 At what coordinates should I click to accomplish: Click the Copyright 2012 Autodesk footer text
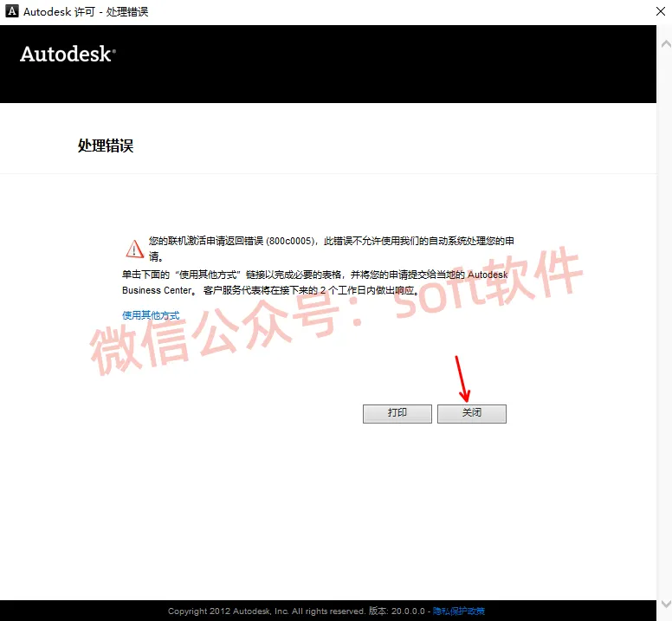click(x=266, y=611)
